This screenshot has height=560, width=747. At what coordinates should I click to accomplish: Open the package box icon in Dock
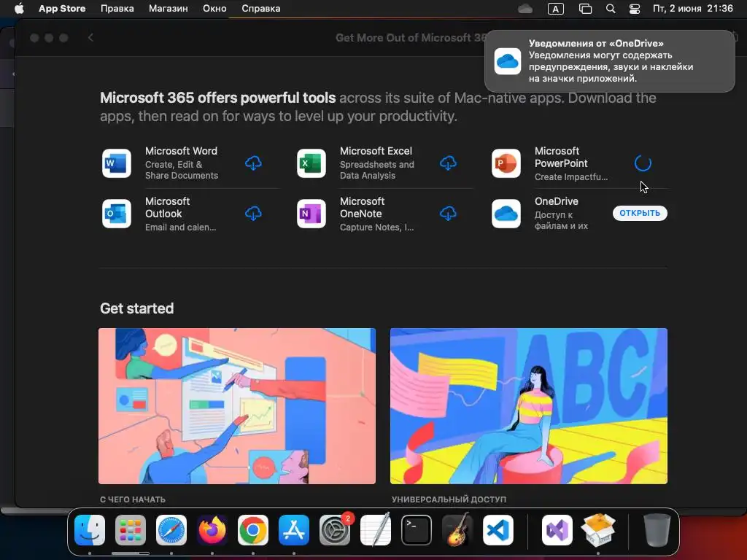pyautogui.click(x=598, y=530)
